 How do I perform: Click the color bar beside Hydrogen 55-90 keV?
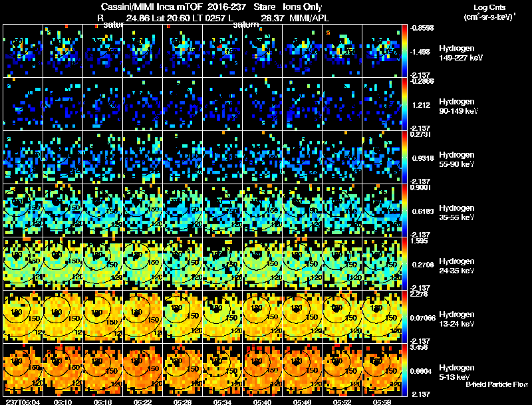tap(404, 158)
